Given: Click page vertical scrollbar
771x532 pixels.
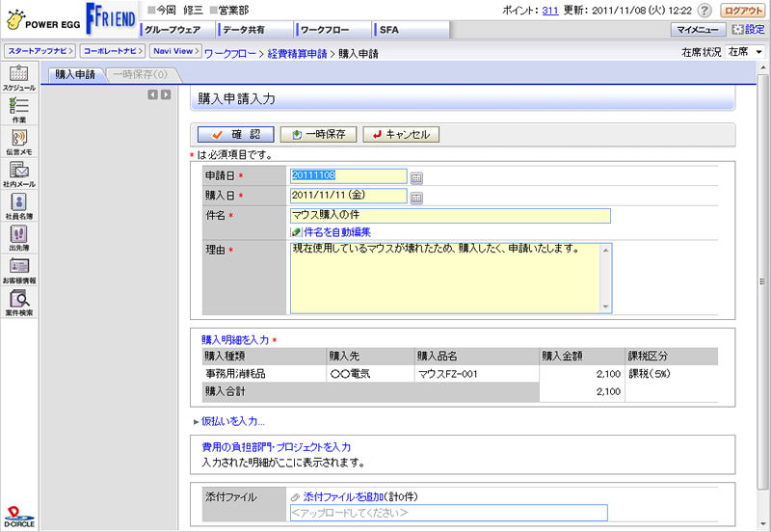Looking at the screenshot, I should (x=762, y=281).
